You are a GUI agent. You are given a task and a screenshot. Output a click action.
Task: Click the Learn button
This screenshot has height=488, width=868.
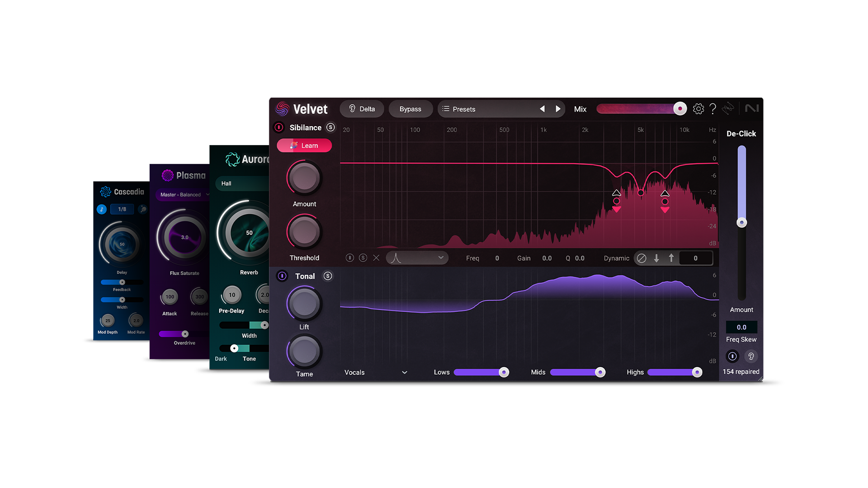pos(304,145)
